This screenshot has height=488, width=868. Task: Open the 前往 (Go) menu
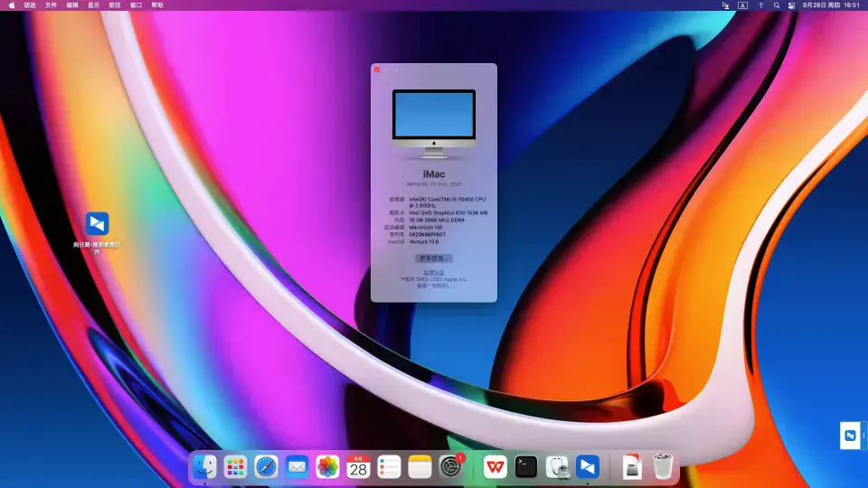[x=115, y=5]
